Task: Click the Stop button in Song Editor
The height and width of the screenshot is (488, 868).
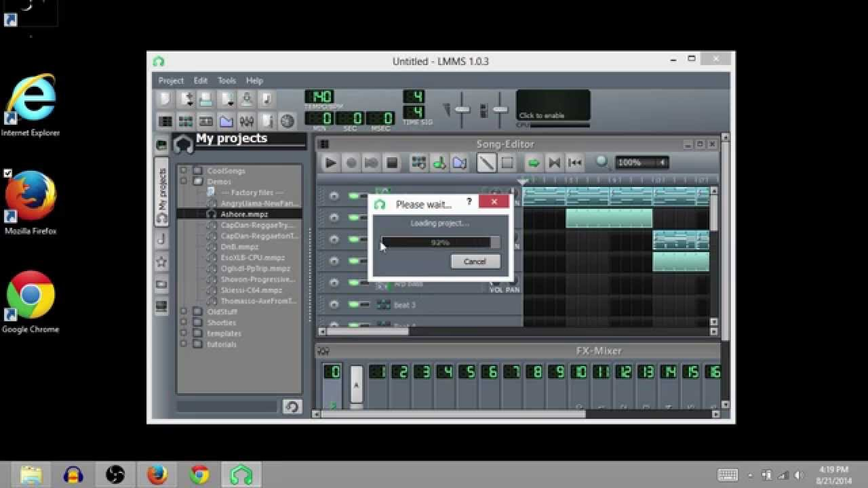Action: [393, 163]
